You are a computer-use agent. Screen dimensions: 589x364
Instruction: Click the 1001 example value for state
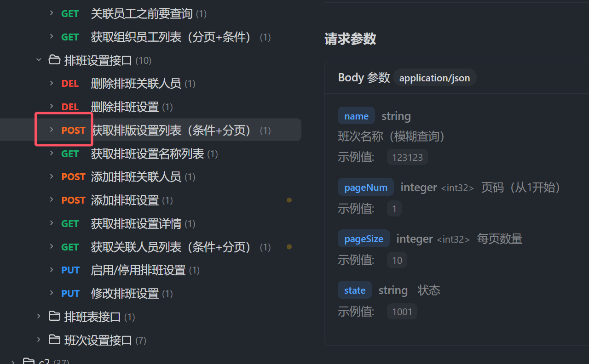point(402,312)
